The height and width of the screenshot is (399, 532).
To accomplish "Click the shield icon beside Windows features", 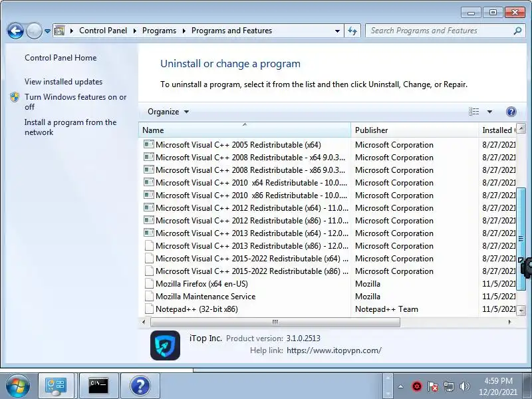I will [x=14, y=97].
